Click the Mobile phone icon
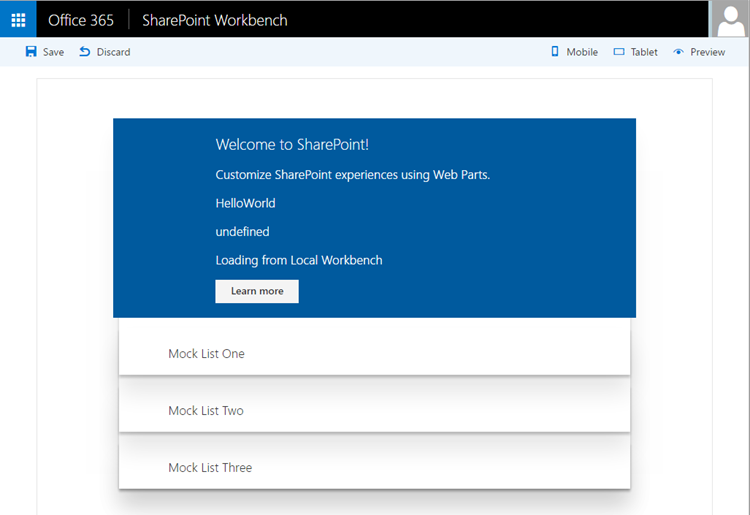Viewport: 750px width, 515px height. [x=555, y=52]
